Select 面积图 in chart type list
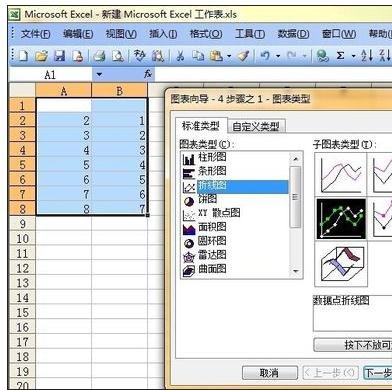The height and width of the screenshot is (390, 392). pos(212,227)
